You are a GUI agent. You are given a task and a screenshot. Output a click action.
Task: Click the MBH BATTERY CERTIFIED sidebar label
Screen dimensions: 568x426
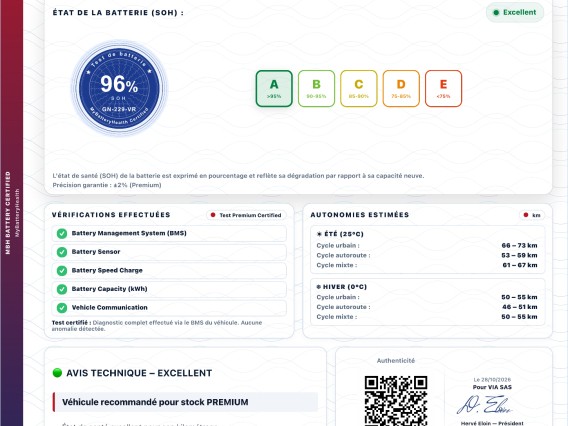coord(8,213)
